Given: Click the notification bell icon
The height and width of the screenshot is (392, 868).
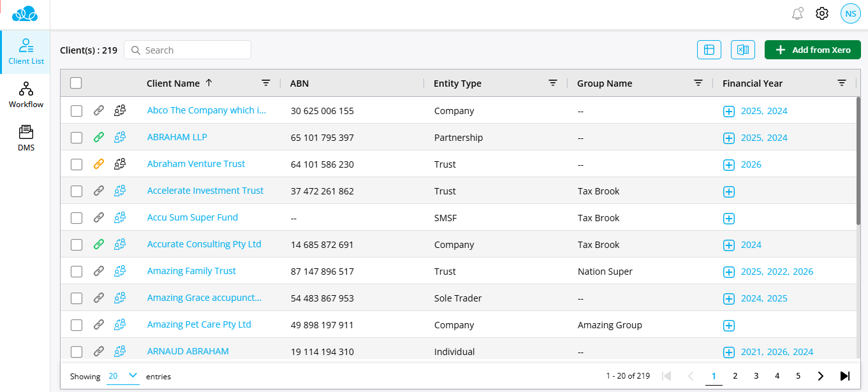Looking at the screenshot, I should [x=797, y=13].
